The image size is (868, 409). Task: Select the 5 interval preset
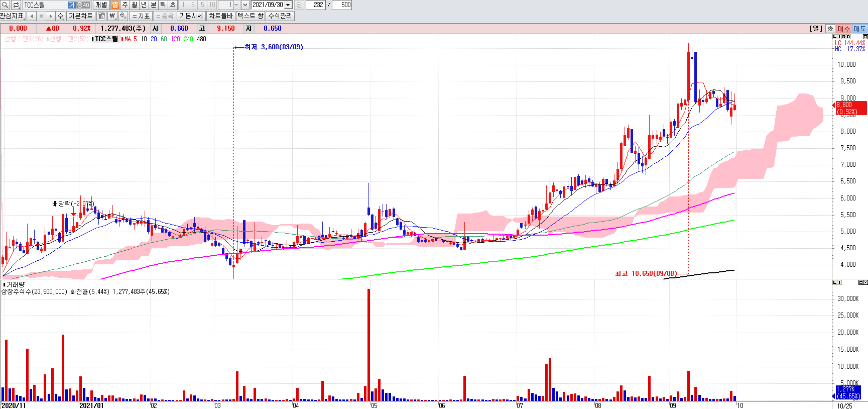(202, 5)
